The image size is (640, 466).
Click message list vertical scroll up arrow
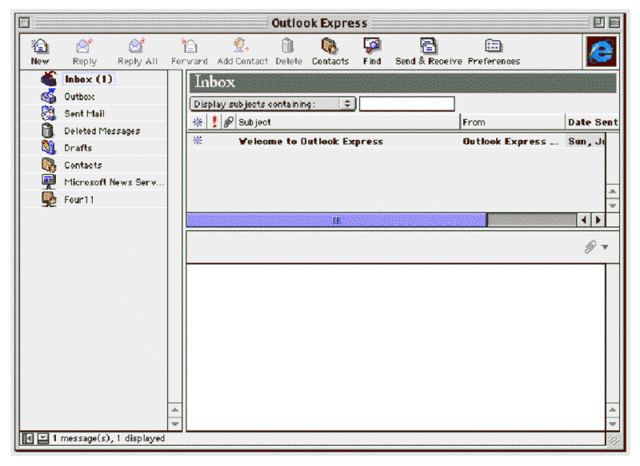[x=612, y=191]
